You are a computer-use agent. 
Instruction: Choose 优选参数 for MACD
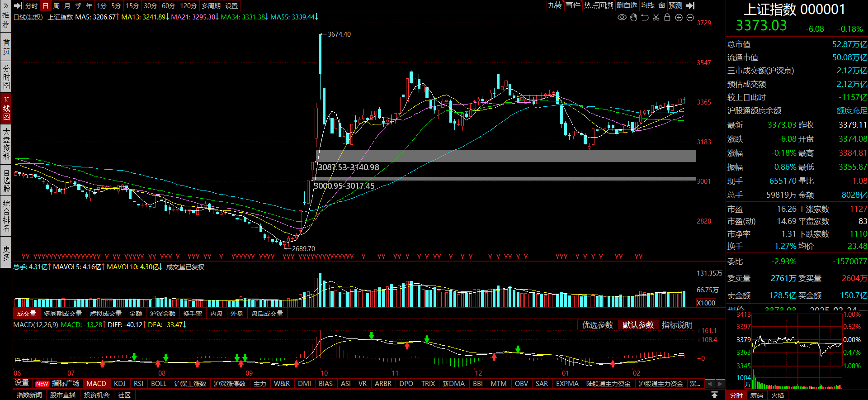(x=598, y=325)
